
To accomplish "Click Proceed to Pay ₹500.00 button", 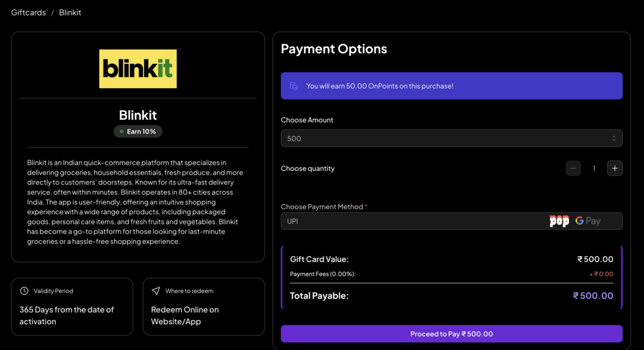I will 451,334.
